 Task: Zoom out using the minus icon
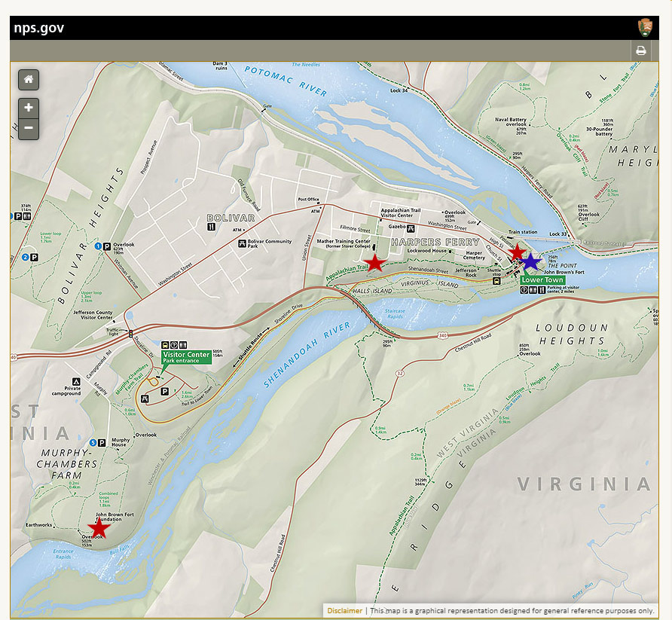28,129
